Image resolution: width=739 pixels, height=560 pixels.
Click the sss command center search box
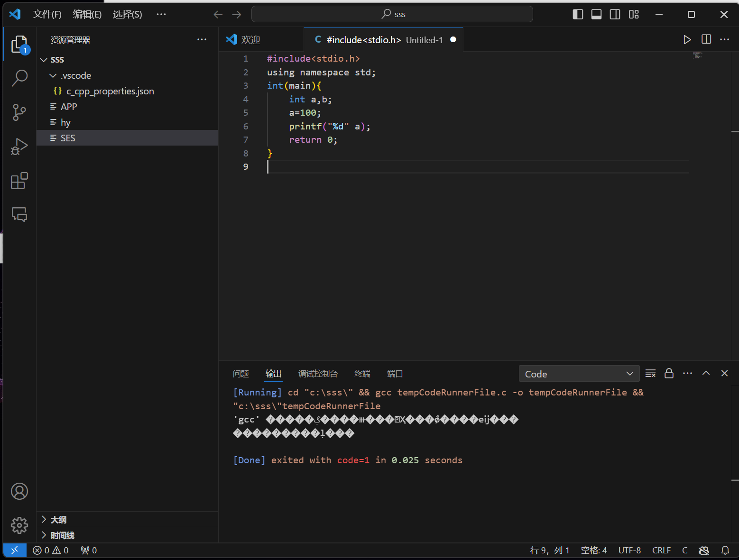(392, 14)
